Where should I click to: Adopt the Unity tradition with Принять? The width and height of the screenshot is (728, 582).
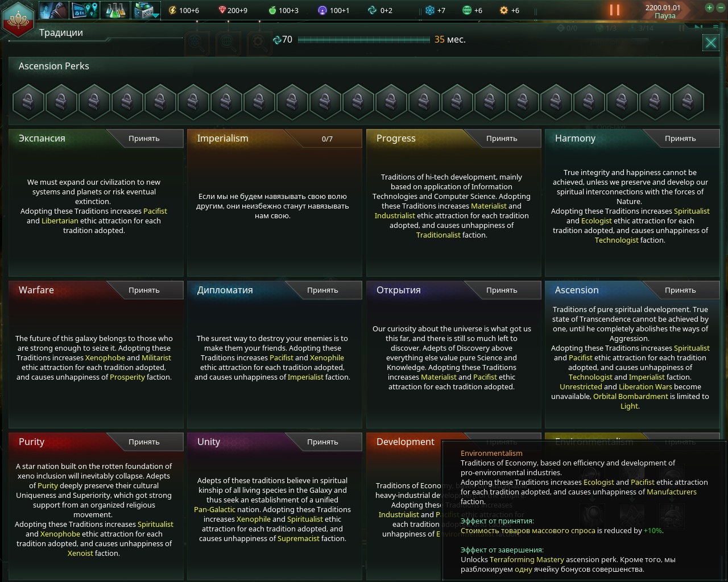coord(322,442)
